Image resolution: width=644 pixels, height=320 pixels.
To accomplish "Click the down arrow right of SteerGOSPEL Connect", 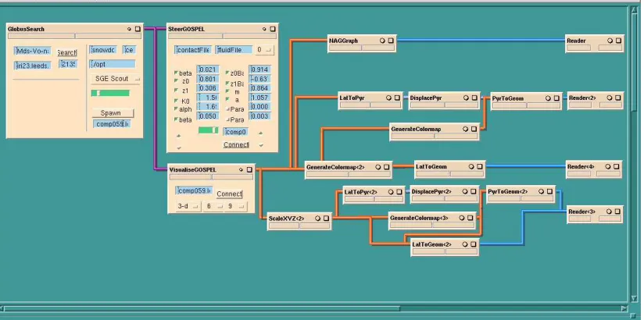I will coord(261,145).
